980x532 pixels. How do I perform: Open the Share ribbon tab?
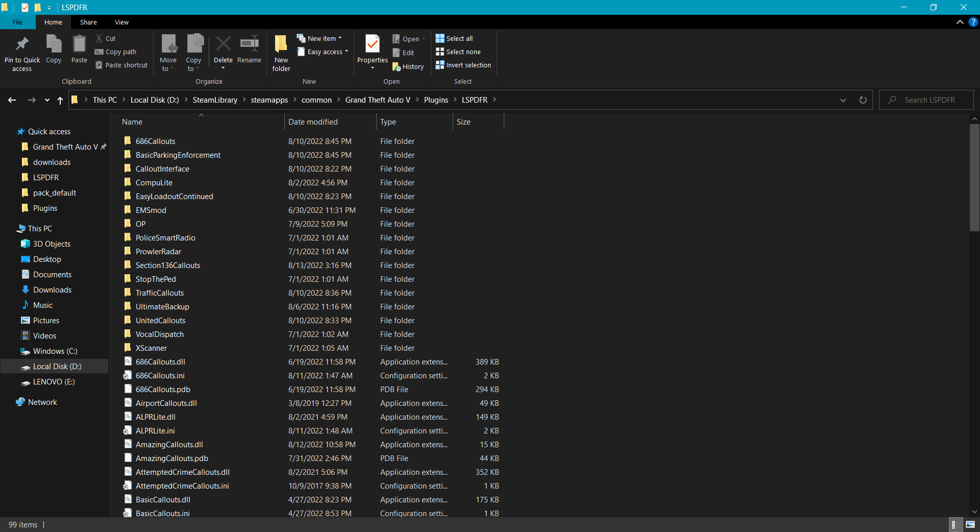click(x=88, y=22)
